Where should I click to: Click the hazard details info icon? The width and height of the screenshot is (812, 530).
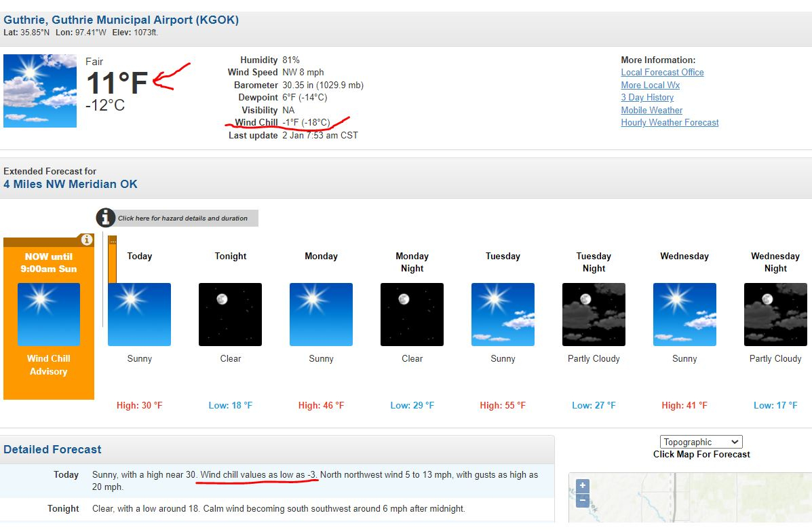click(x=105, y=218)
